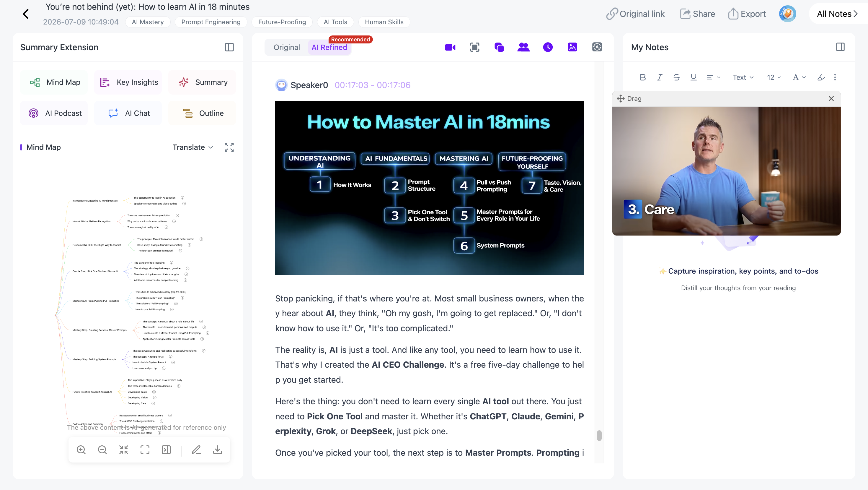The height and width of the screenshot is (490, 868).
Task: Collapse the My Notes panel
Action: pos(840,47)
